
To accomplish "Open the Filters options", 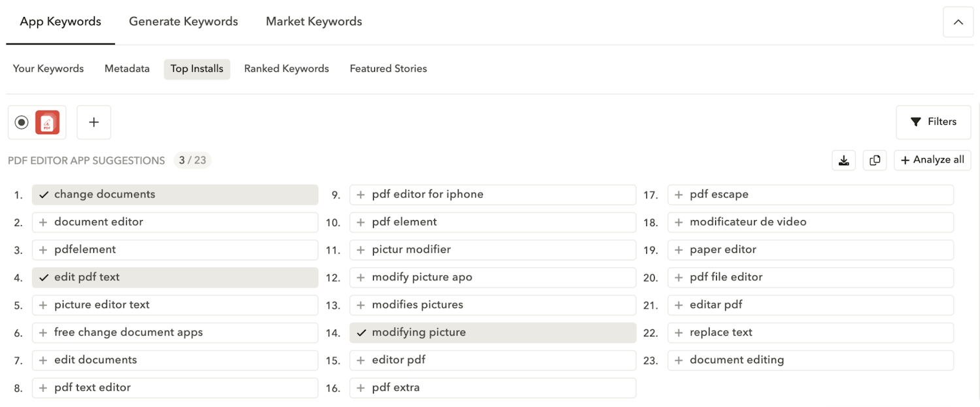I will point(933,122).
